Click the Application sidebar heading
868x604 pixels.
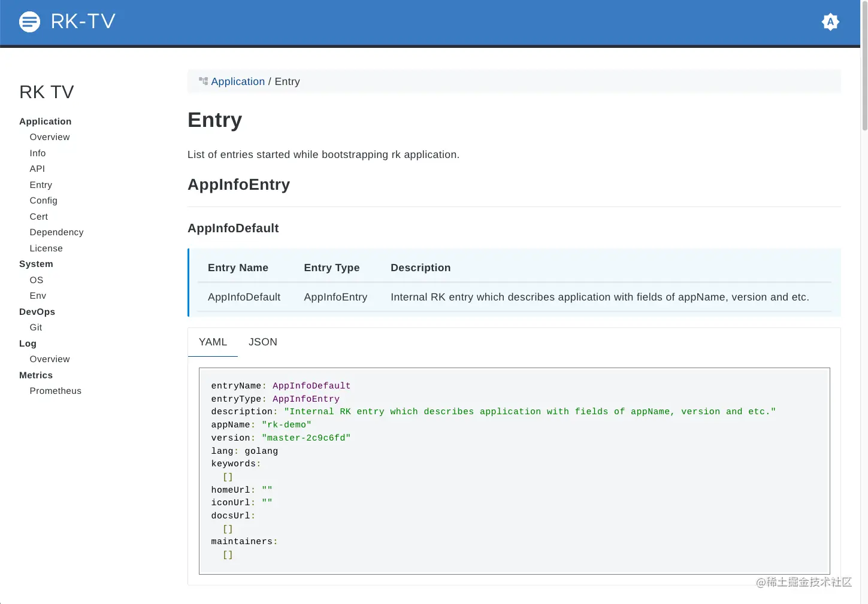click(46, 122)
